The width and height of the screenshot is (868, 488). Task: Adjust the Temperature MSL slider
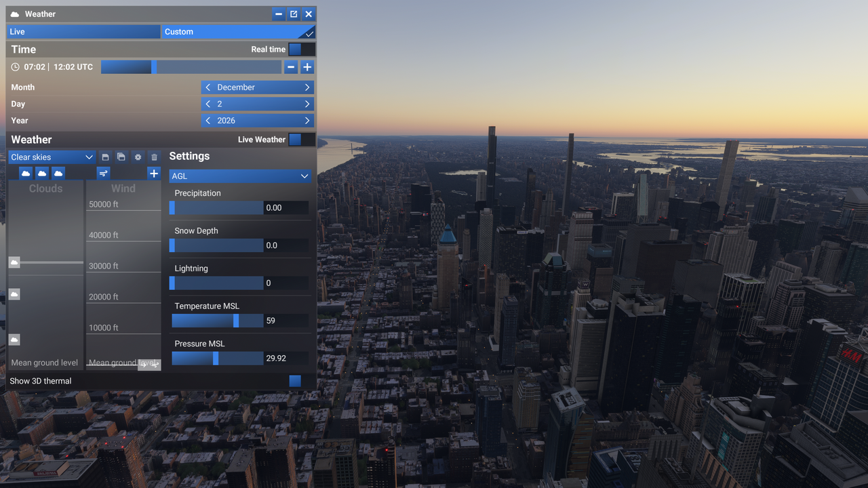(x=216, y=321)
